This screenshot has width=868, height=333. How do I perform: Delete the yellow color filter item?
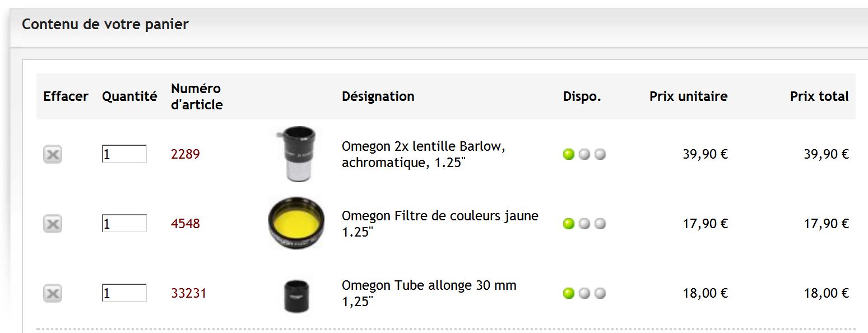53,224
